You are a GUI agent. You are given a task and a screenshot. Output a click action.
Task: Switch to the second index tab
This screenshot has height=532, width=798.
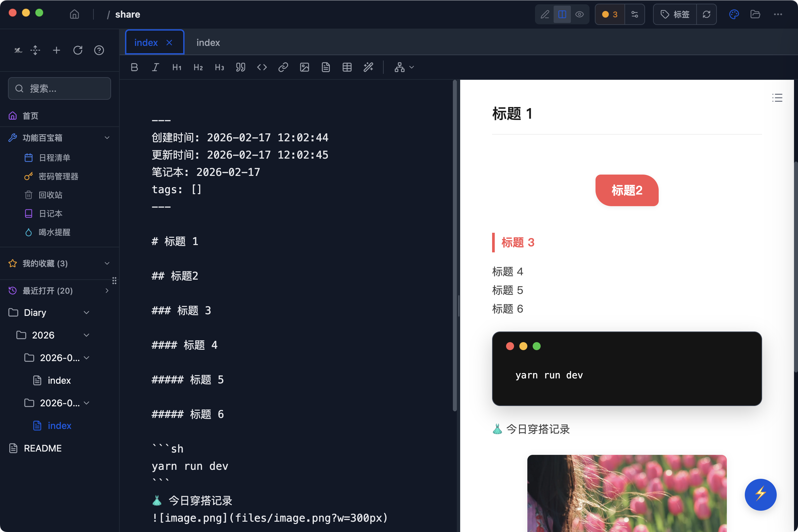(207, 42)
